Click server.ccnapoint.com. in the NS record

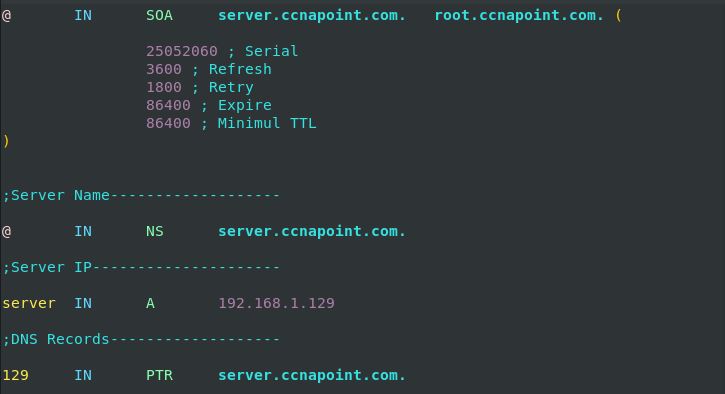(x=312, y=231)
